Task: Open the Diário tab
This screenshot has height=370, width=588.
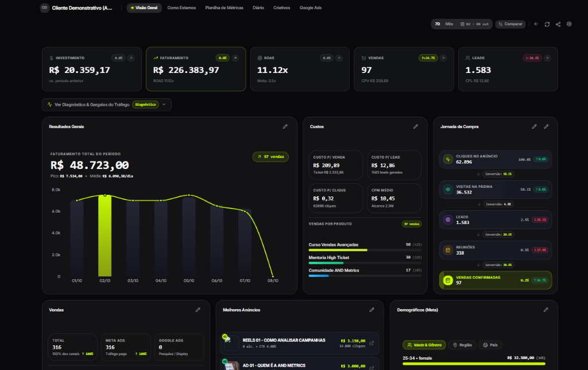Action: pos(258,8)
